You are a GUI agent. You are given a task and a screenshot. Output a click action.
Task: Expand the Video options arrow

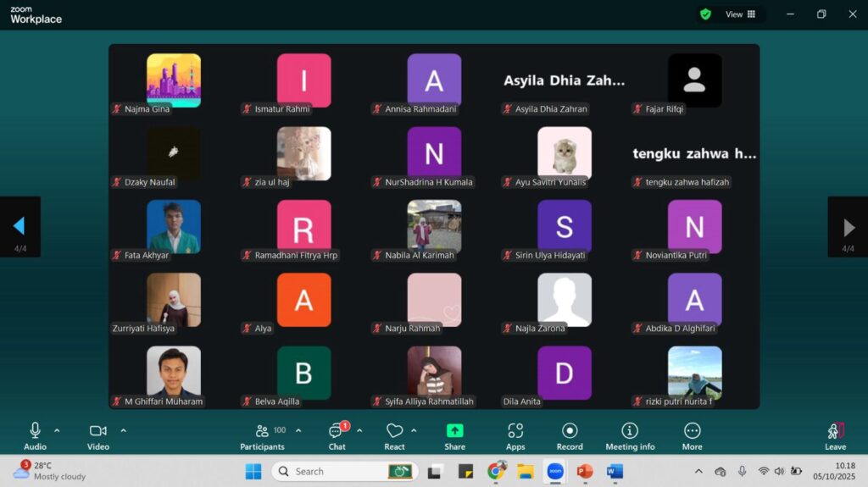pyautogui.click(x=123, y=430)
